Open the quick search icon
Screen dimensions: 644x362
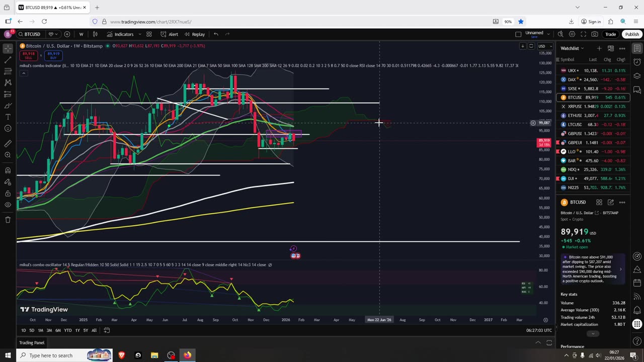560,34
